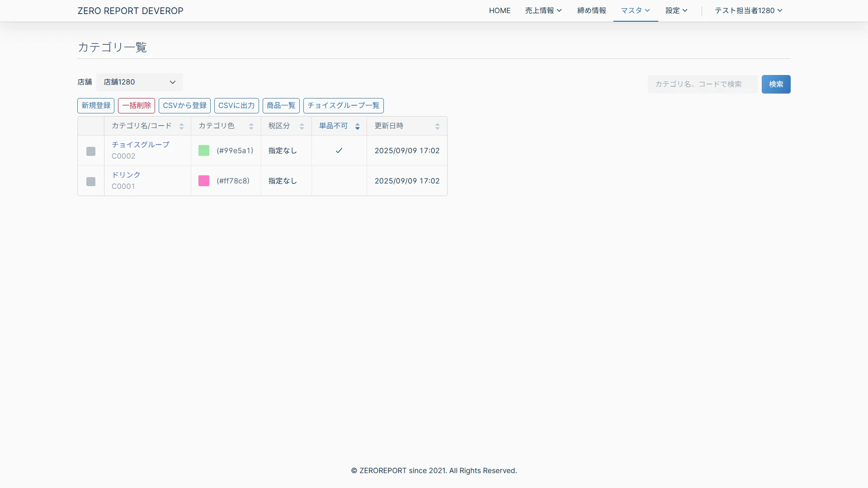Image resolution: width=868 pixels, height=488 pixels.
Task: Focus the カテゴリ名、コードで検索 search field
Action: pyautogui.click(x=702, y=84)
